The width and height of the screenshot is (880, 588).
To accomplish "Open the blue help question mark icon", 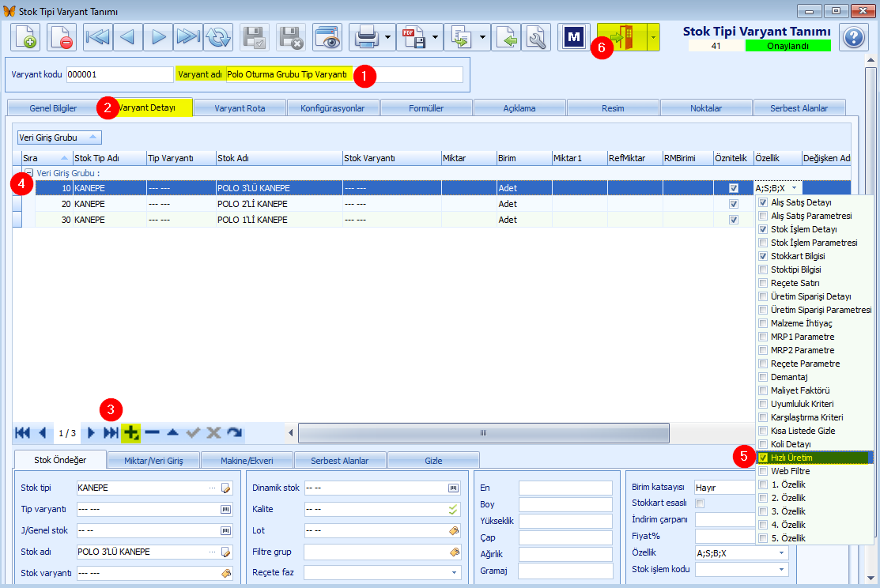I will (x=854, y=38).
